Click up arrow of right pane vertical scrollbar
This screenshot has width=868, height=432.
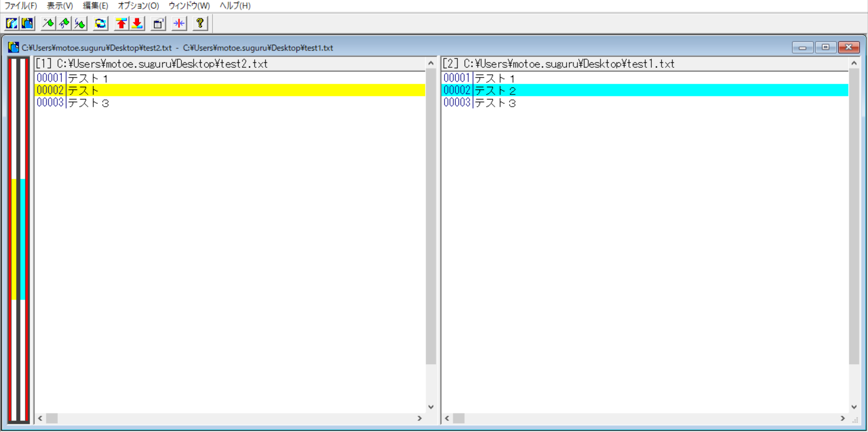click(854, 63)
